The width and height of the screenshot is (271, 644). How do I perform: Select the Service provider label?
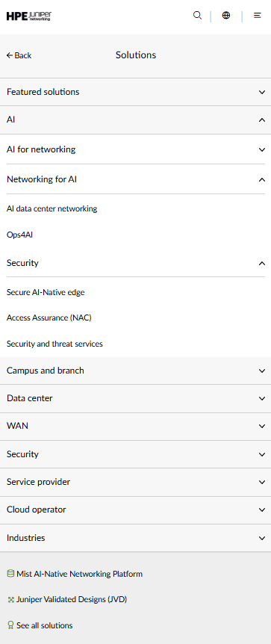pos(38,482)
